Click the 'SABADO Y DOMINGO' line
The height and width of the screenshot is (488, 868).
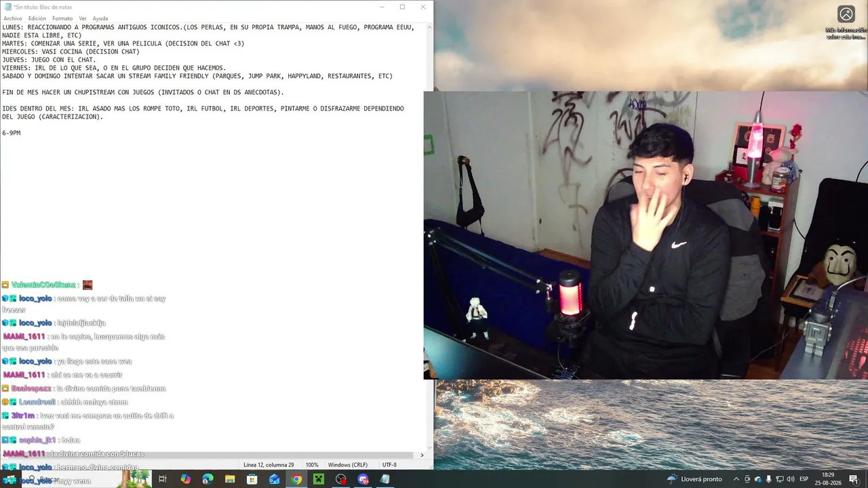coord(197,76)
